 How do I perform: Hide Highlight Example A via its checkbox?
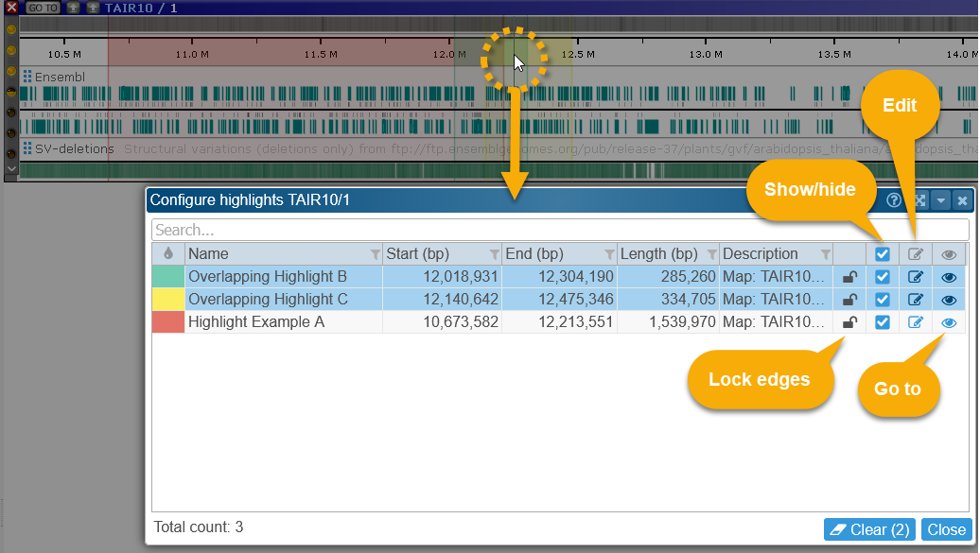point(883,322)
